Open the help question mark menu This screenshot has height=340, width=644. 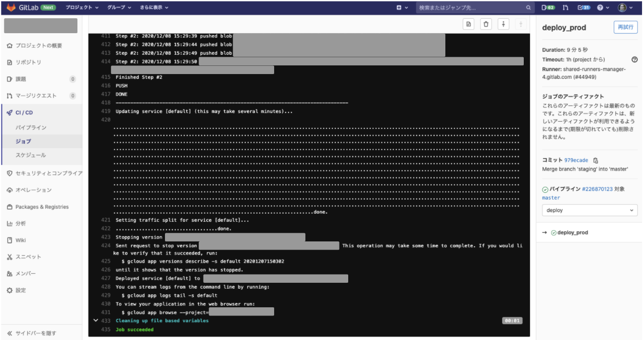point(603,8)
